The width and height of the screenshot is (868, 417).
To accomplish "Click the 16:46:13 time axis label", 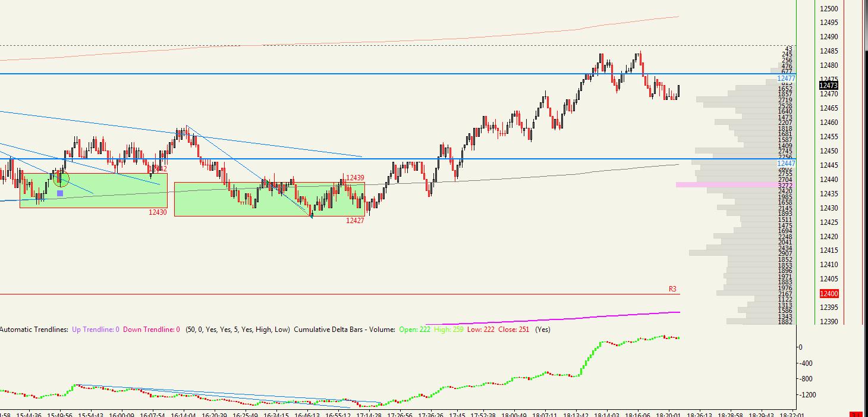I will pyautogui.click(x=307, y=416).
